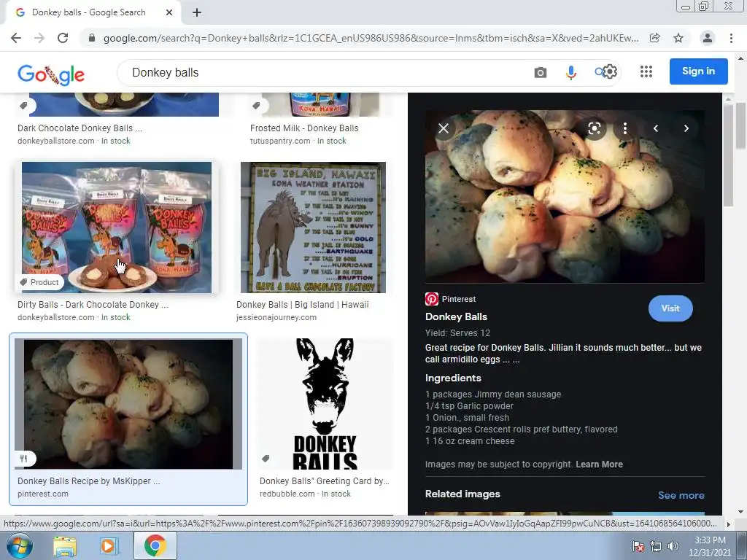The height and width of the screenshot is (560, 747).
Task: Reload the page
Action: coord(63,38)
